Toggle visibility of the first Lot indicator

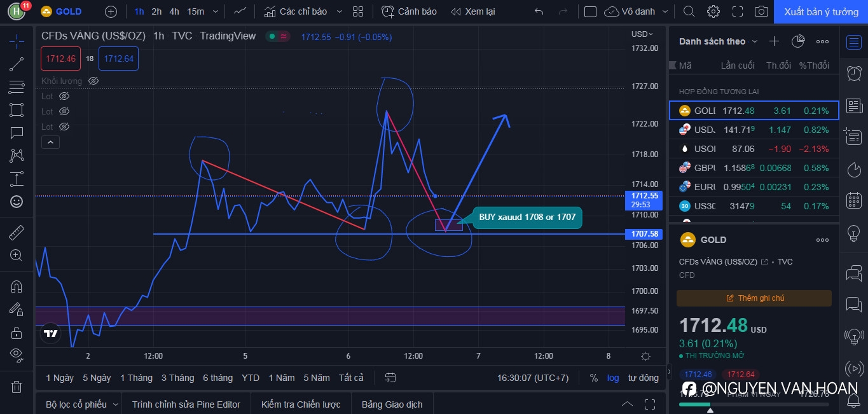64,96
